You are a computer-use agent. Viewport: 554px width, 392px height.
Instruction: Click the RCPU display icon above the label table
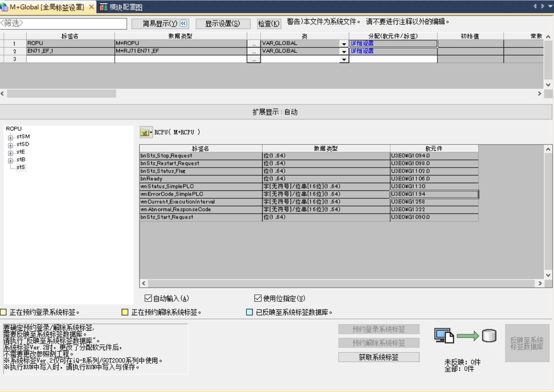pos(146,132)
